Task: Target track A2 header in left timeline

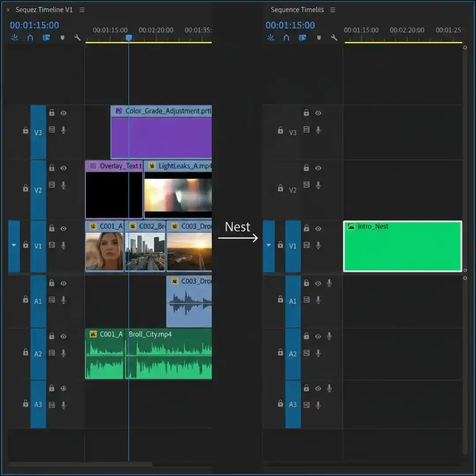Action: pyautogui.click(x=38, y=353)
